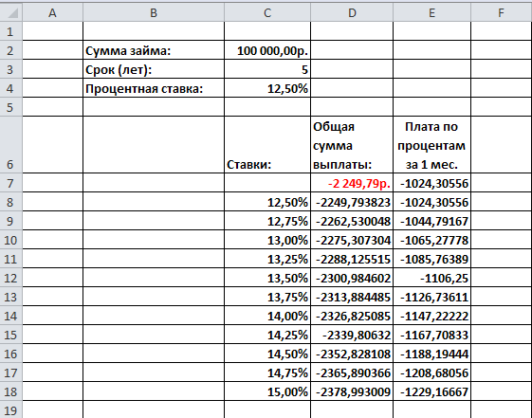
Task: Click the cell with 100 000,00р.
Action: pos(267,50)
